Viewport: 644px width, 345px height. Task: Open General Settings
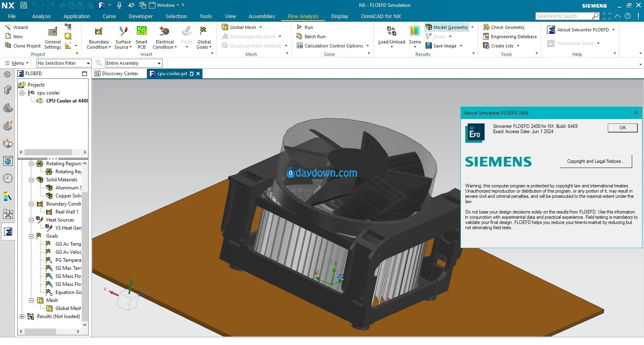pos(53,39)
